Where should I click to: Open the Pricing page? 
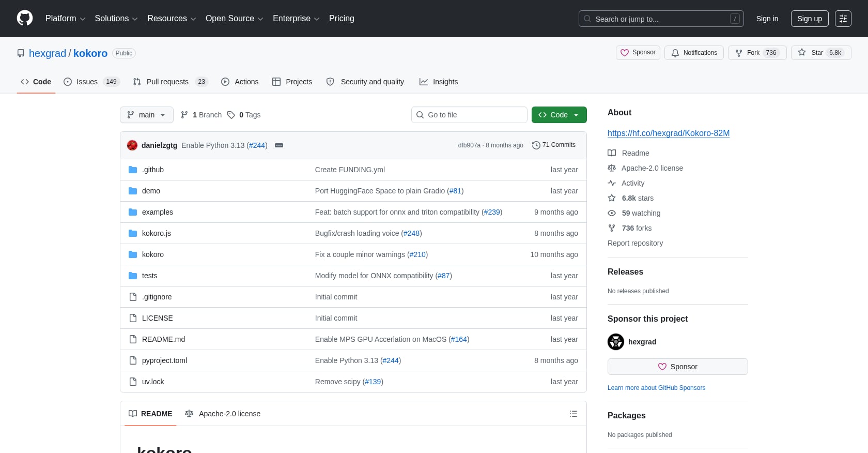pyautogui.click(x=342, y=19)
